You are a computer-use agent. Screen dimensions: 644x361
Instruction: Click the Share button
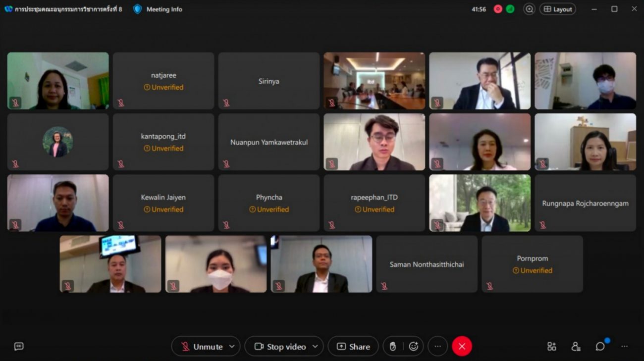tap(353, 347)
